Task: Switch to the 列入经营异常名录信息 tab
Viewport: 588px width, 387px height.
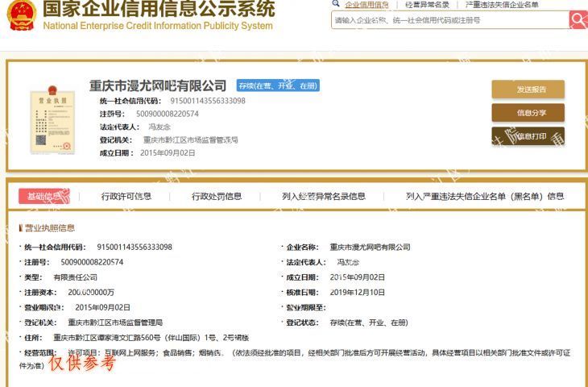Action: click(324, 196)
